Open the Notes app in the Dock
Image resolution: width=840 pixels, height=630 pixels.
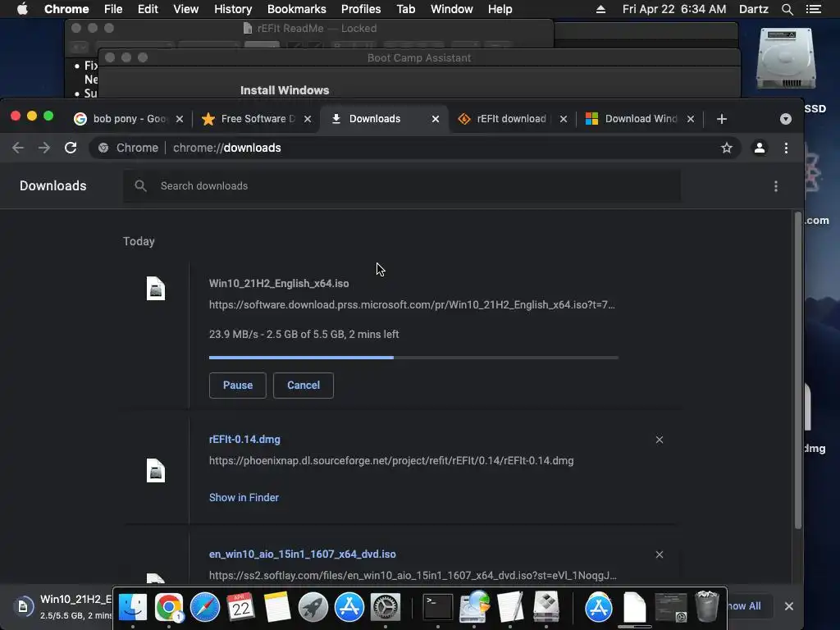click(x=277, y=608)
